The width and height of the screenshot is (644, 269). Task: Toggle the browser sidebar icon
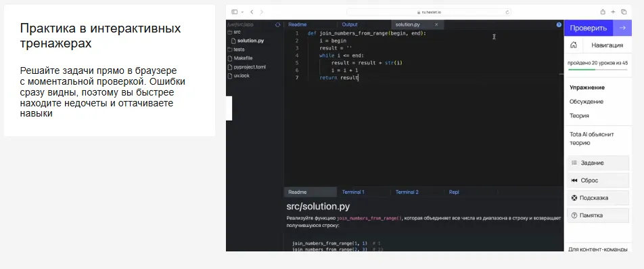235,12
